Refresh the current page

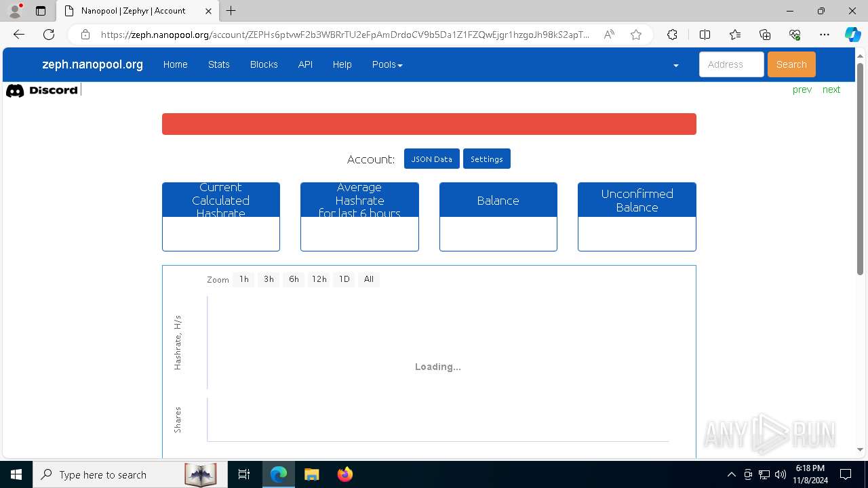pos(49,35)
